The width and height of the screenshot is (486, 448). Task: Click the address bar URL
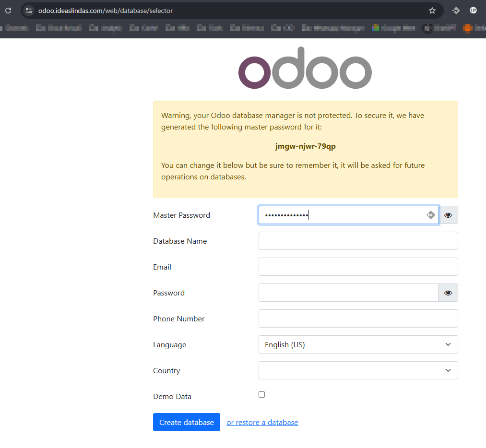point(106,11)
